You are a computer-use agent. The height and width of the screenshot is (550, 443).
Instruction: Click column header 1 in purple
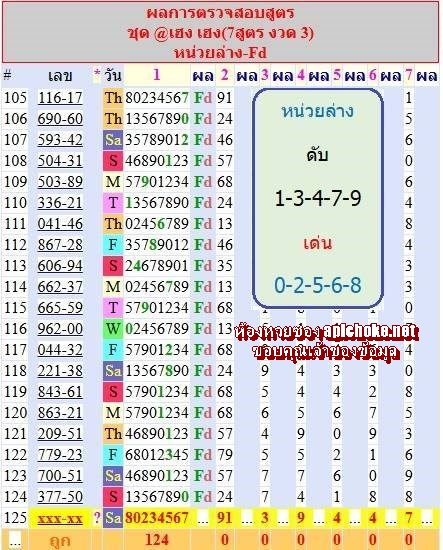tap(156, 75)
